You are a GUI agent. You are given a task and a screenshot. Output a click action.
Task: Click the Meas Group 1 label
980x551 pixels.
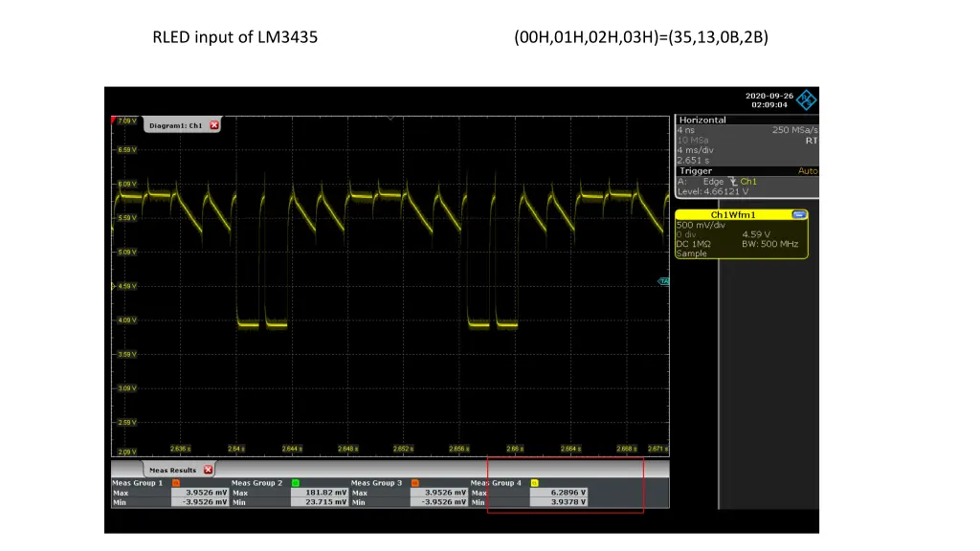(138, 483)
